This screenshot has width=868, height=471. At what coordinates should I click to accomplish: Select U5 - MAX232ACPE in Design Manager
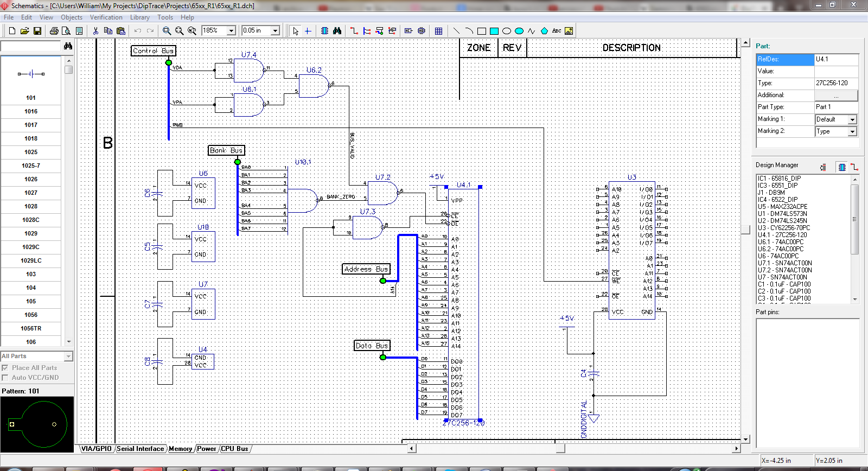pos(782,207)
